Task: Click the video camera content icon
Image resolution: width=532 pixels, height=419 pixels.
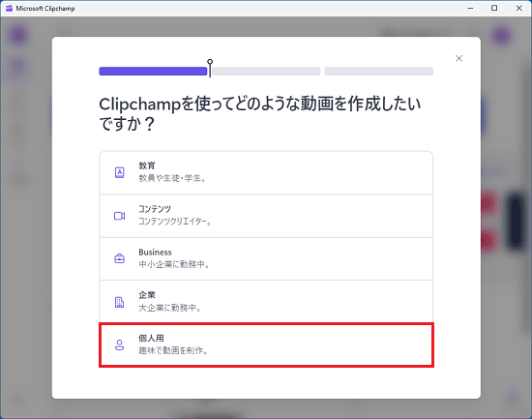Action: (x=119, y=216)
